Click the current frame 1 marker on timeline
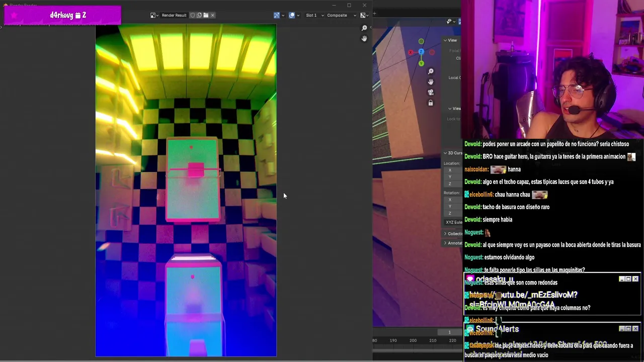The width and height of the screenshot is (644, 362). coord(449,332)
